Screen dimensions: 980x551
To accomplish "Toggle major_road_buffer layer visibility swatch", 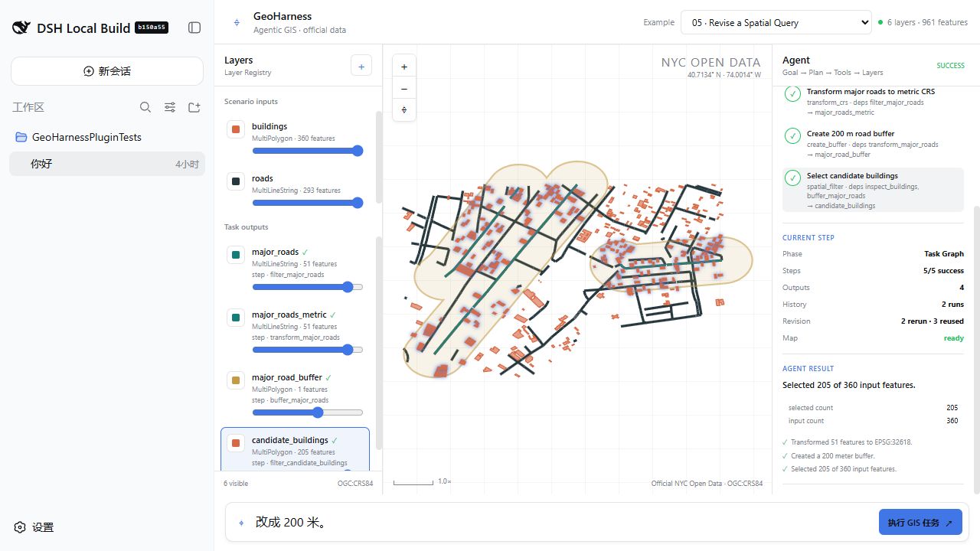I will click(x=236, y=380).
